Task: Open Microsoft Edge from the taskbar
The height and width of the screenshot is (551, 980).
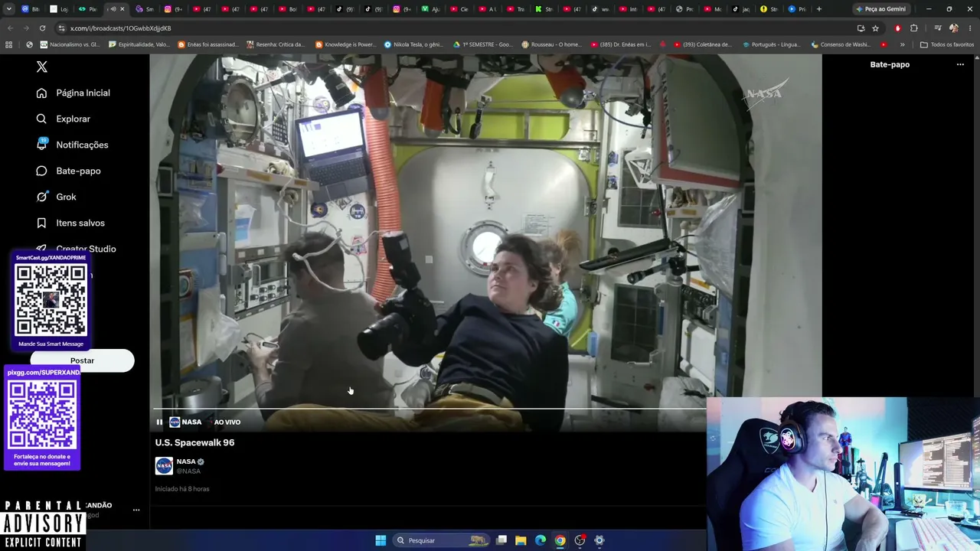Action: click(x=541, y=540)
